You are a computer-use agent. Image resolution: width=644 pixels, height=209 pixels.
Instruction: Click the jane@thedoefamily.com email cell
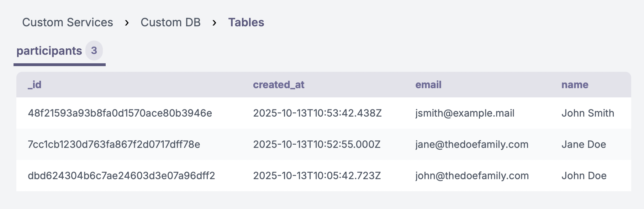tap(472, 144)
